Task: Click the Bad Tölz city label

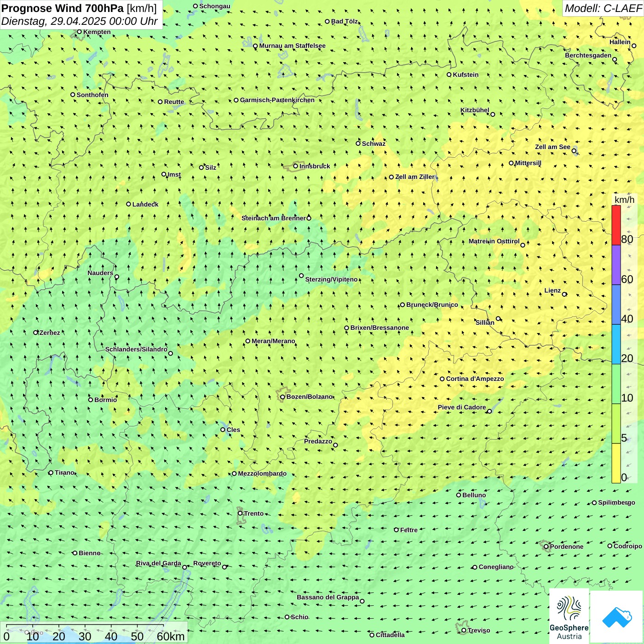Action: pos(345,21)
